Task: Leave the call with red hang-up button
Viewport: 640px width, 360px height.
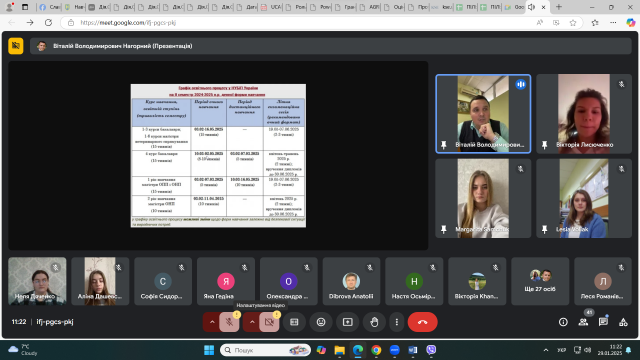Action: (x=422, y=322)
